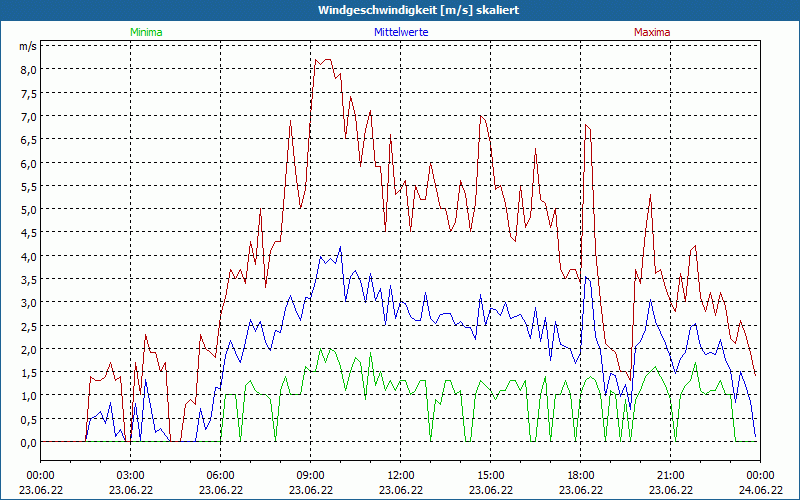800x500 pixels.
Task: Click the 21:00 time label
Action: coord(670,476)
